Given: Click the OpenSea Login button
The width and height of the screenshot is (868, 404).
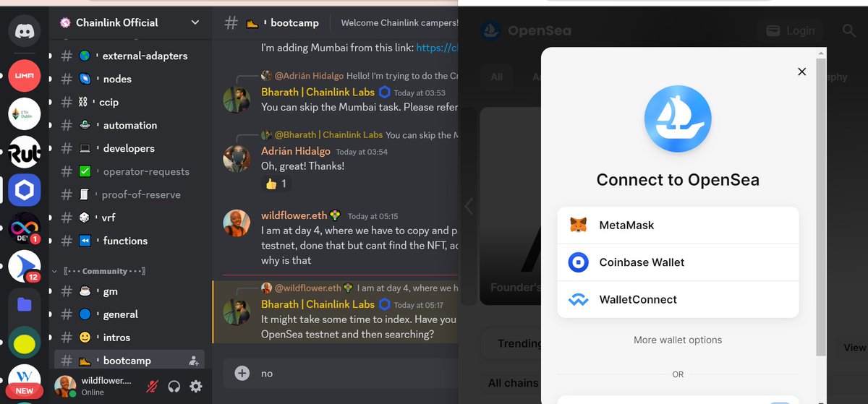Looking at the screenshot, I should coord(790,30).
